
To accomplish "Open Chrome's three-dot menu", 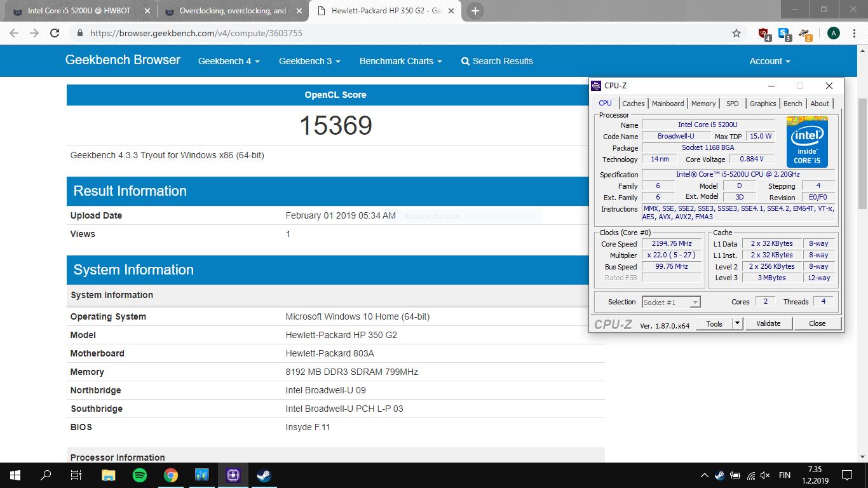I will tap(854, 33).
